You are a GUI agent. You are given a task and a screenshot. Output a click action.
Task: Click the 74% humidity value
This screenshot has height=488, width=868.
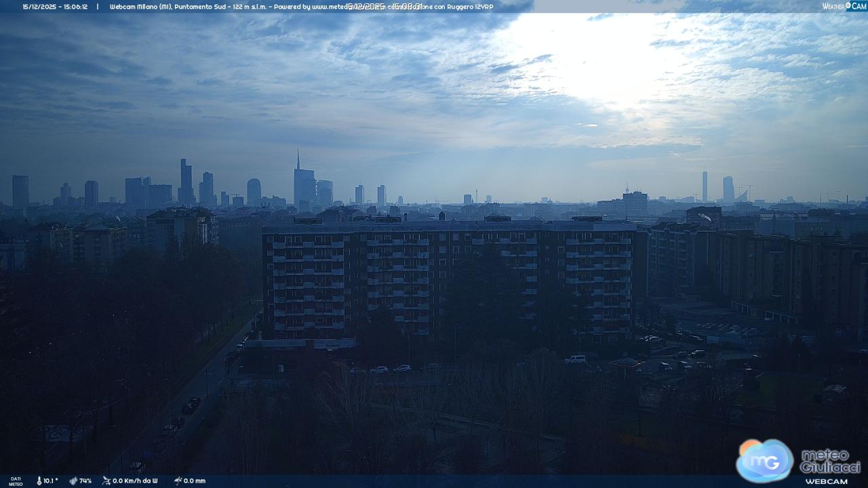pos(85,481)
